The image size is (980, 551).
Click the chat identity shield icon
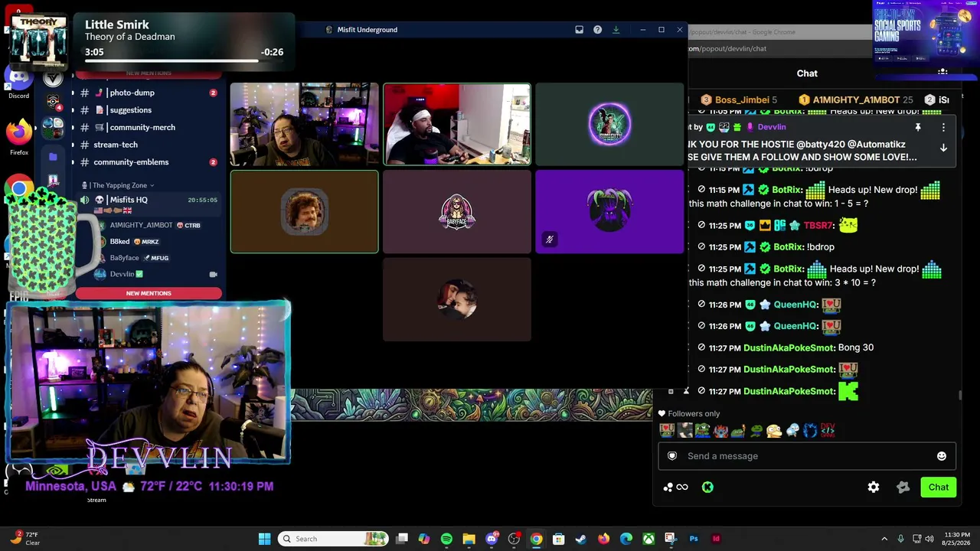pyautogui.click(x=672, y=456)
